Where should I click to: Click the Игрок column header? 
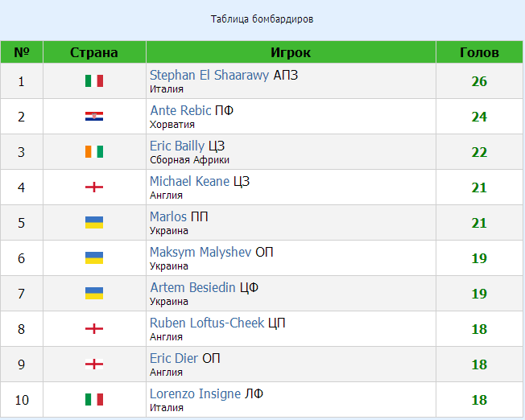291,52
